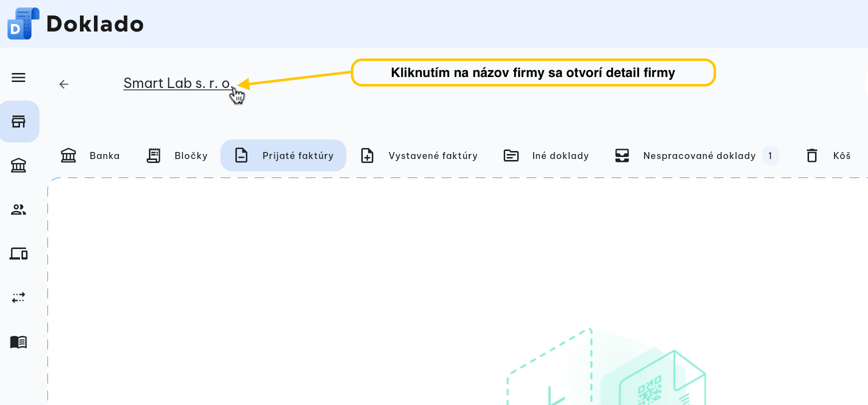The height and width of the screenshot is (405, 868).
Task: Go back with the left arrow
Action: (x=63, y=84)
